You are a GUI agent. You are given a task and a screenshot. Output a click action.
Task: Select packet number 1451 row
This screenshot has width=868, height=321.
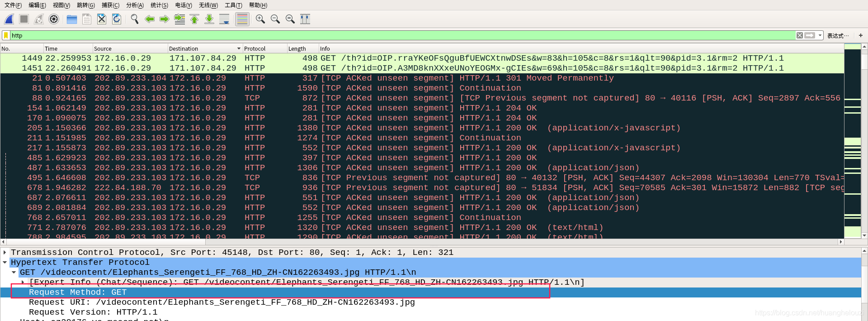[x=422, y=68]
